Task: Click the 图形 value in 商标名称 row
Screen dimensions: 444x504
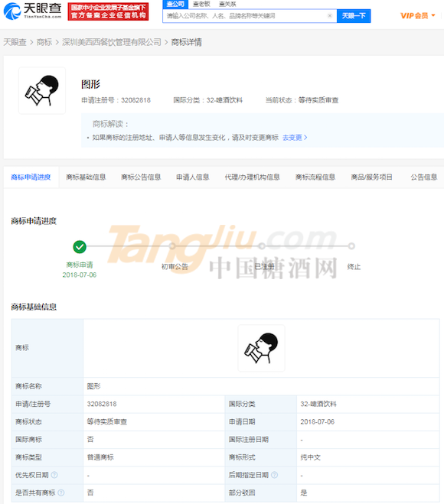Action: click(x=93, y=386)
